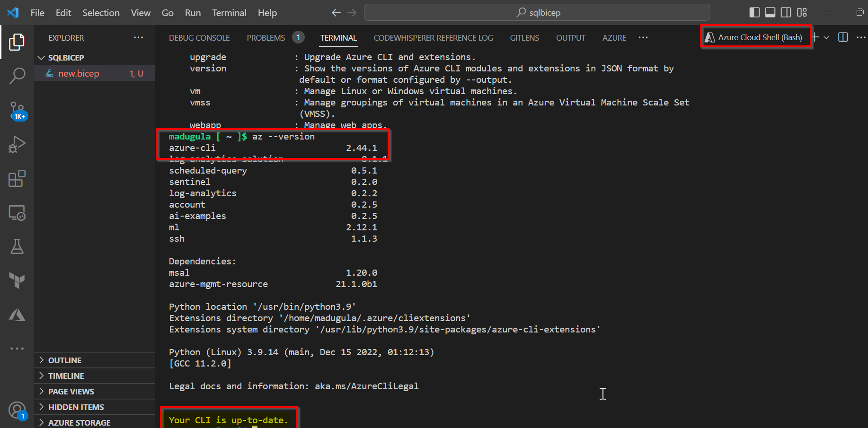
Task: Open the Explorer view in activity bar
Action: coord(17,42)
